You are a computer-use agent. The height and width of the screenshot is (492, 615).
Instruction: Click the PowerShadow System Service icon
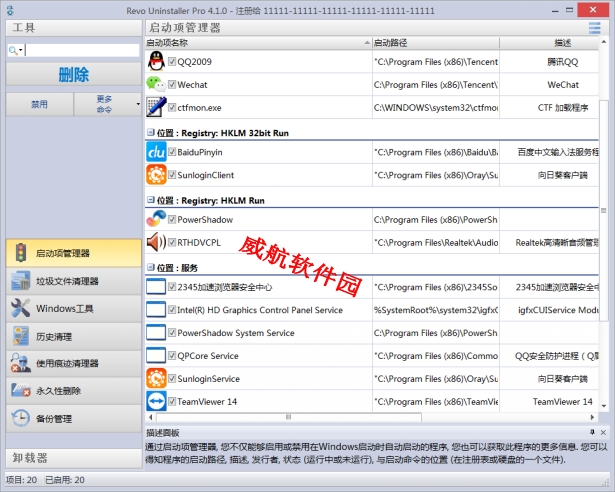point(156,333)
